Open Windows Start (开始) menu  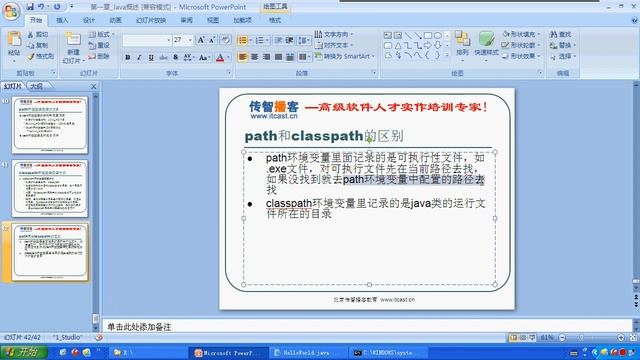(x=24, y=352)
